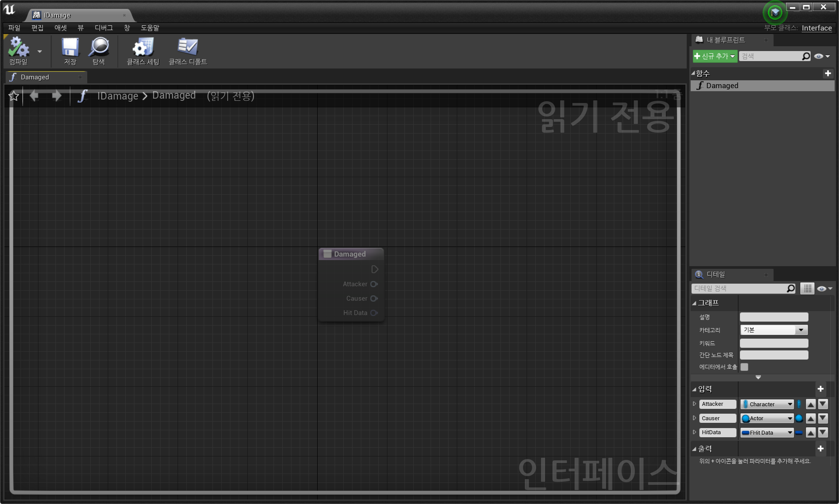The width and height of the screenshot is (839, 504).
Task: Click the tutorial graduation cap icon
Action: [775, 12]
